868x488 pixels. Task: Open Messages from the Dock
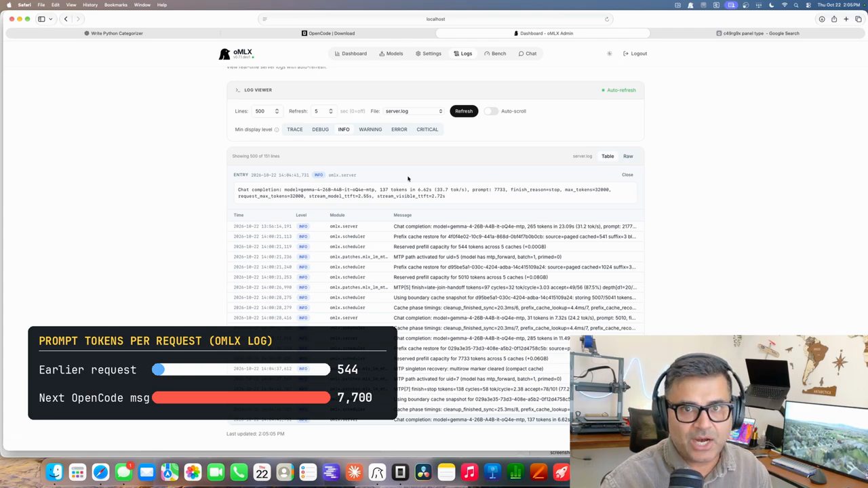(x=123, y=472)
